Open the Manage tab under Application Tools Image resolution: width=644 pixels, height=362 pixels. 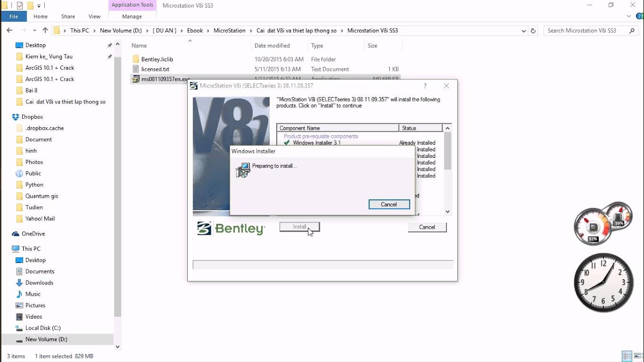[132, 17]
